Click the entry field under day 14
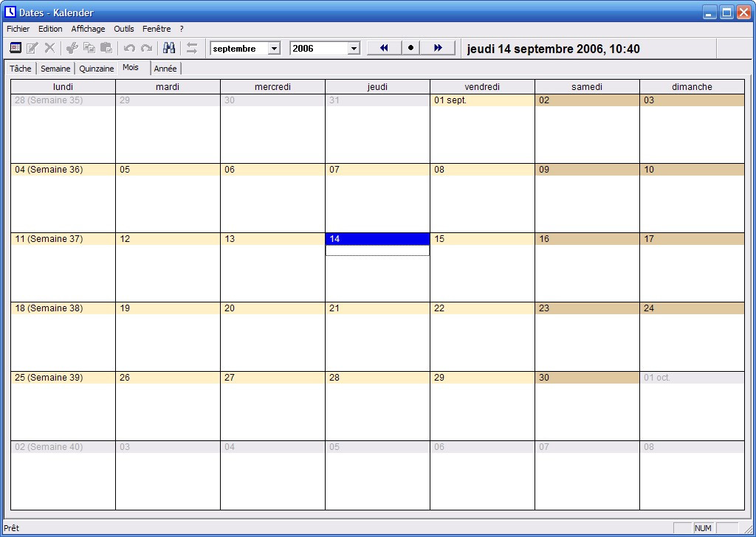The image size is (756, 537). [377, 251]
